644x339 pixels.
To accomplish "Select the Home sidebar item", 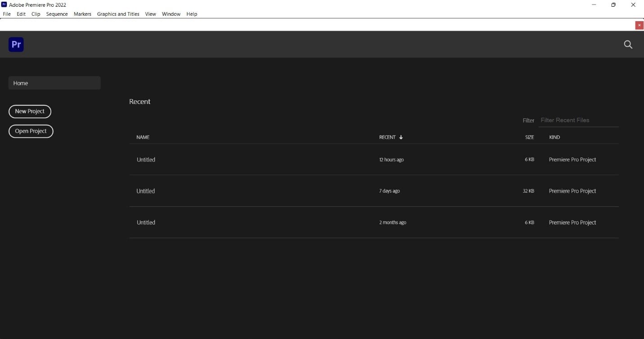I will (x=54, y=83).
